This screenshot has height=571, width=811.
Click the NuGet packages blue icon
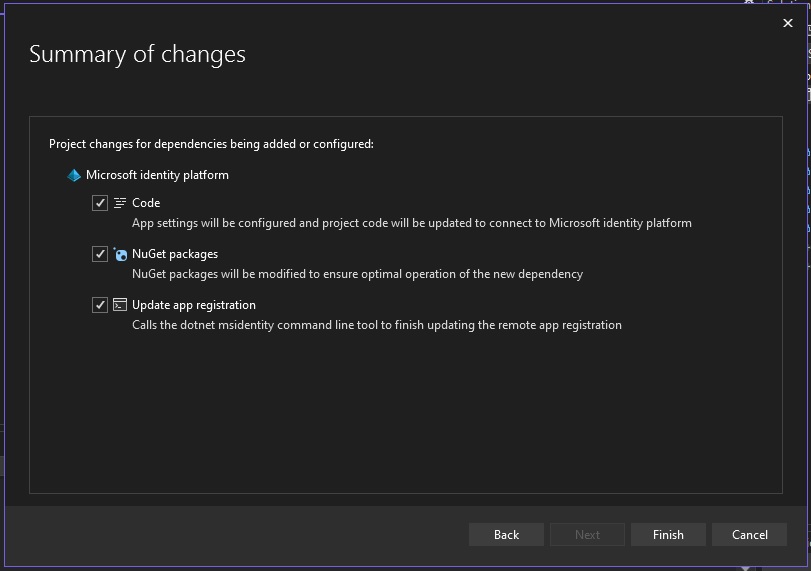pyautogui.click(x=120, y=254)
